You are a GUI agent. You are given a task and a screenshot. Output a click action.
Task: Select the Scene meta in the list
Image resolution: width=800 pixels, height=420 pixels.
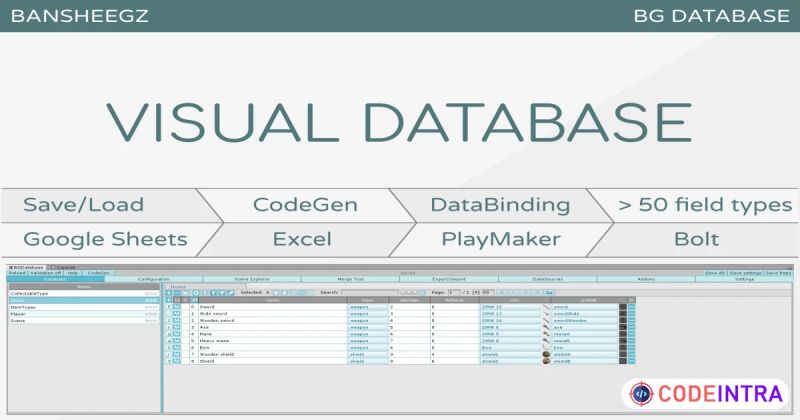coord(84,320)
